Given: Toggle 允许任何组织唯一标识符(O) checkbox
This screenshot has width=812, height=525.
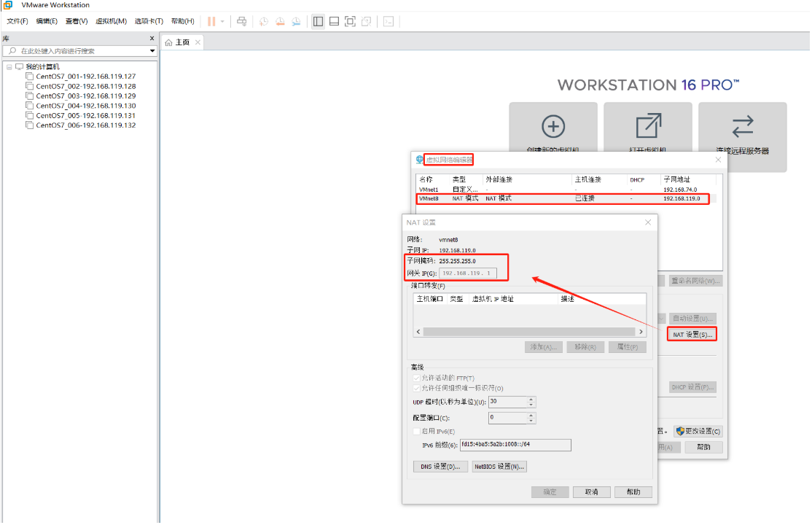Looking at the screenshot, I should (416, 388).
